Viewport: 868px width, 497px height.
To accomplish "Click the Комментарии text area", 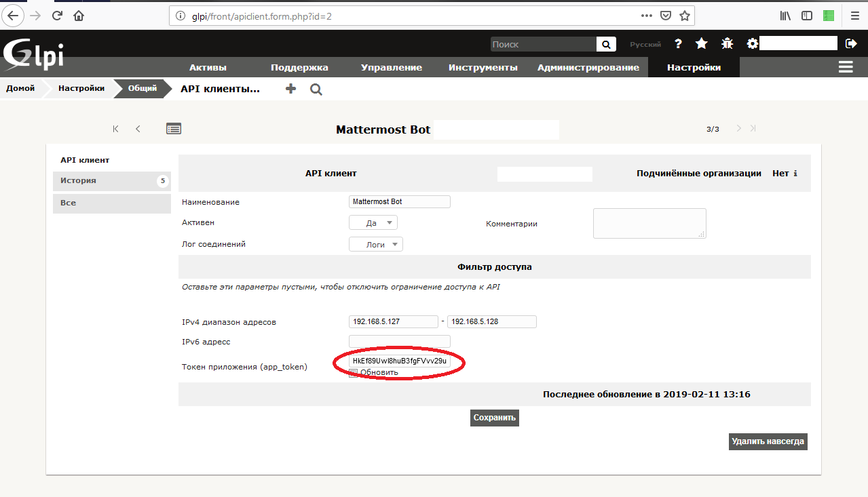I will 649,224.
